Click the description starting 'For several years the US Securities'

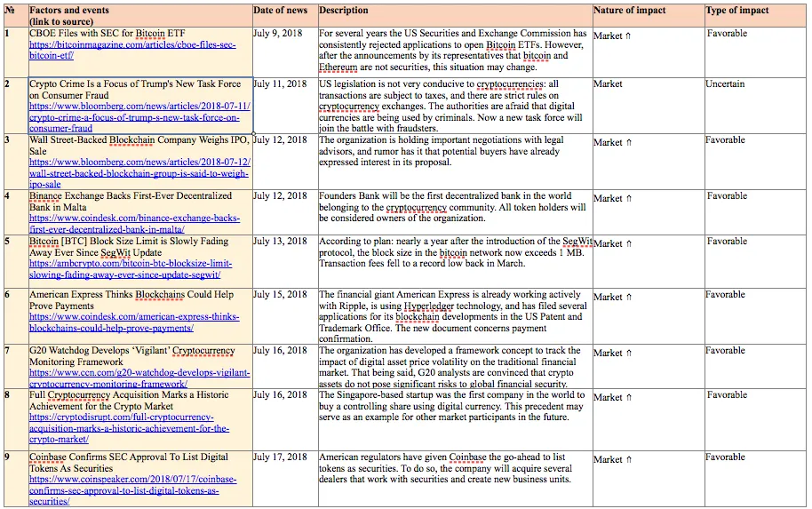click(x=453, y=51)
